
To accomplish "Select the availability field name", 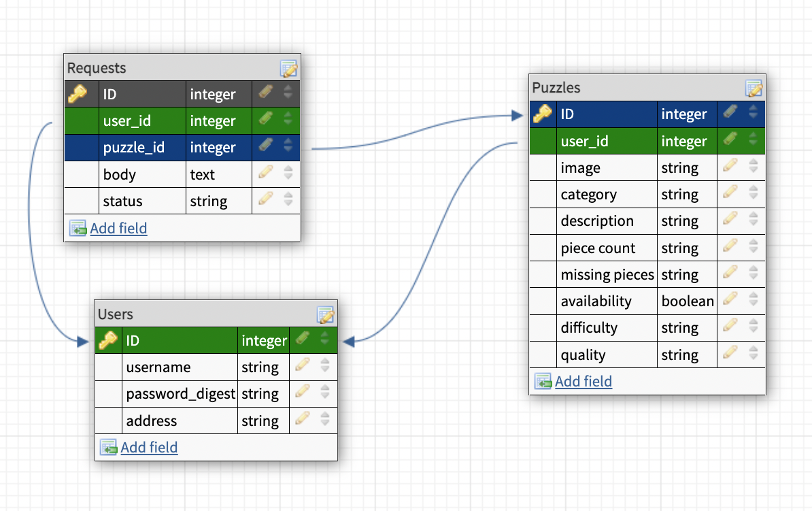I will (596, 301).
